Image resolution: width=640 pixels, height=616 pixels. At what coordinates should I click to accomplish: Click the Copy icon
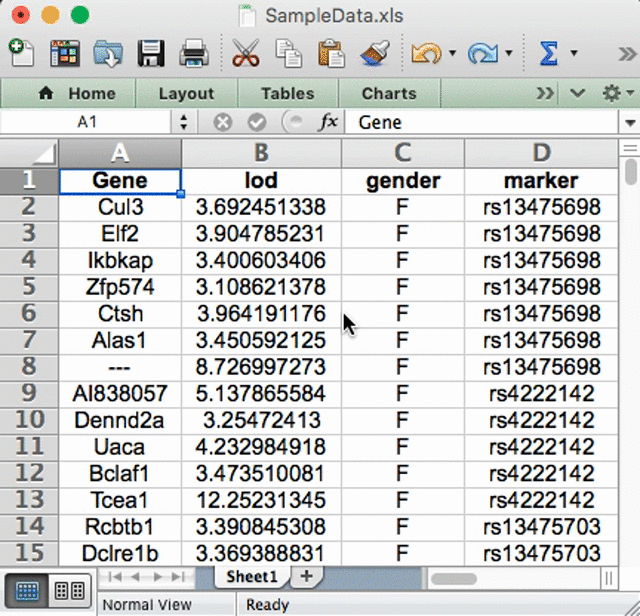click(x=289, y=53)
